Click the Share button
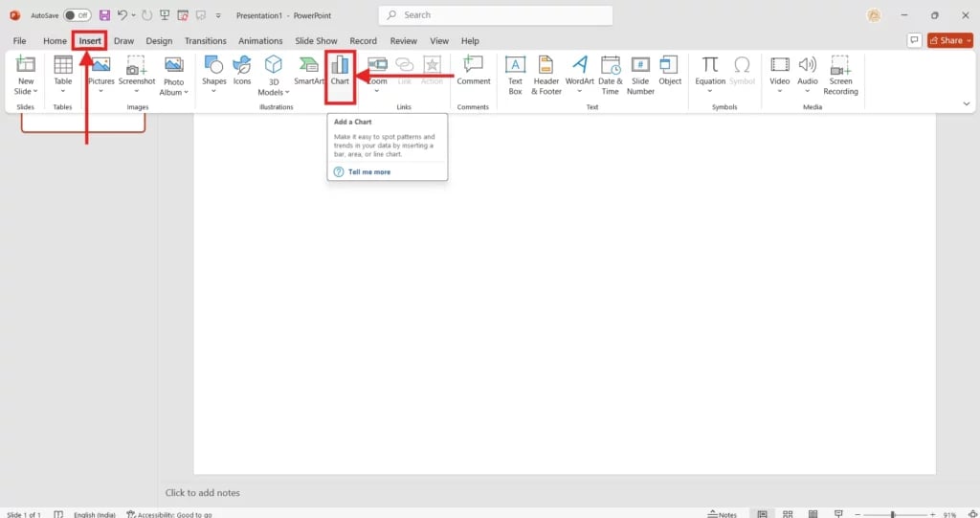Screen dimensions: 980x518 pyautogui.click(x=950, y=40)
